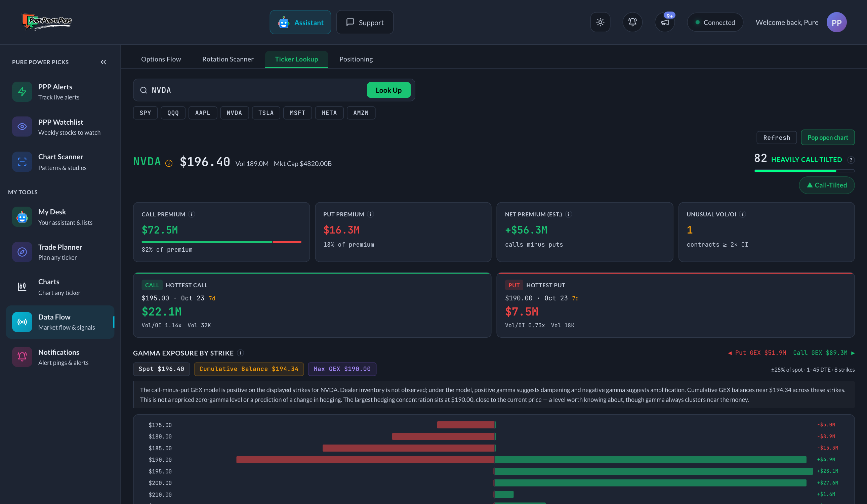Open Charts candlestick icon
Viewport: 867px width, 504px height.
point(22,287)
